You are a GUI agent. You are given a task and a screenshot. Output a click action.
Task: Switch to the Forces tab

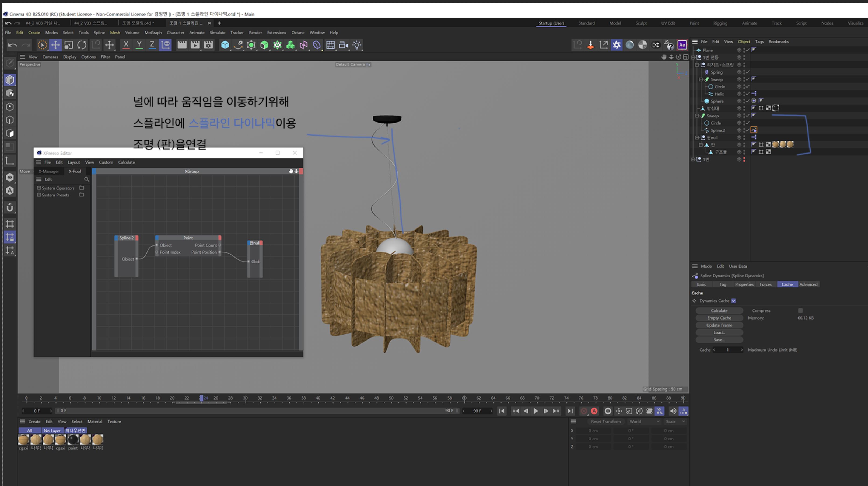[765, 284]
